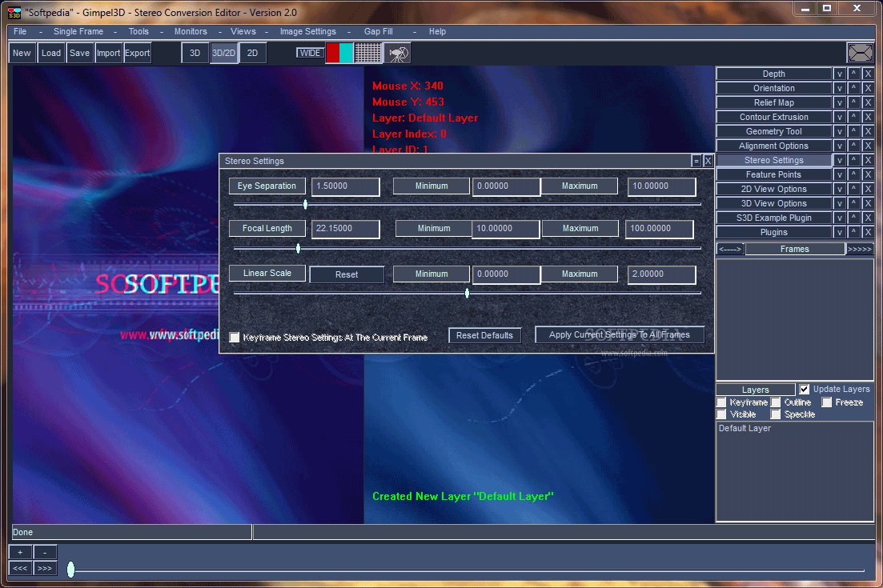
Task: Toggle the WIDE view button
Action: point(310,53)
